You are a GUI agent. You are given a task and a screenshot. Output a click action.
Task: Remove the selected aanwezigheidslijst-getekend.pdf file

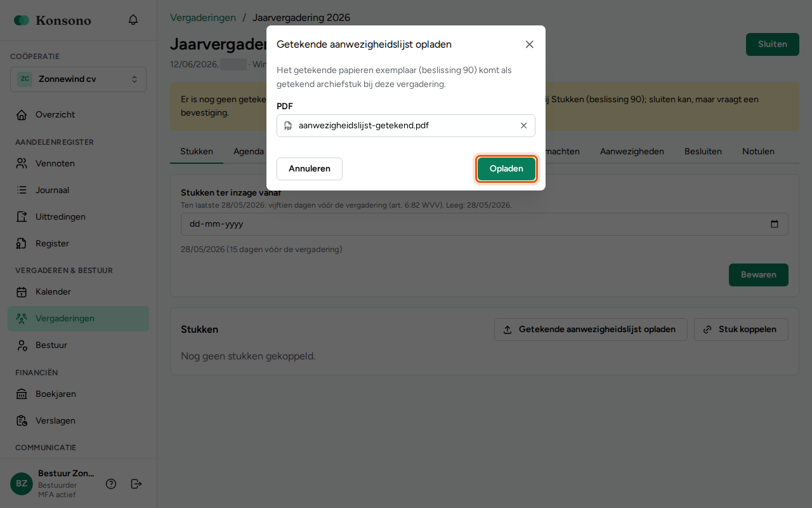pyautogui.click(x=524, y=126)
